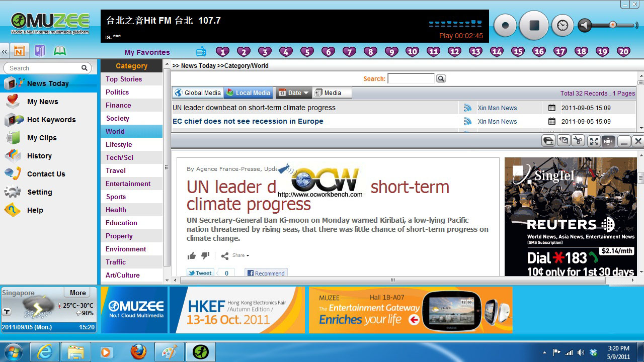This screenshot has width=644, height=362.
Task: Select the Politics category
Action: 131,92
